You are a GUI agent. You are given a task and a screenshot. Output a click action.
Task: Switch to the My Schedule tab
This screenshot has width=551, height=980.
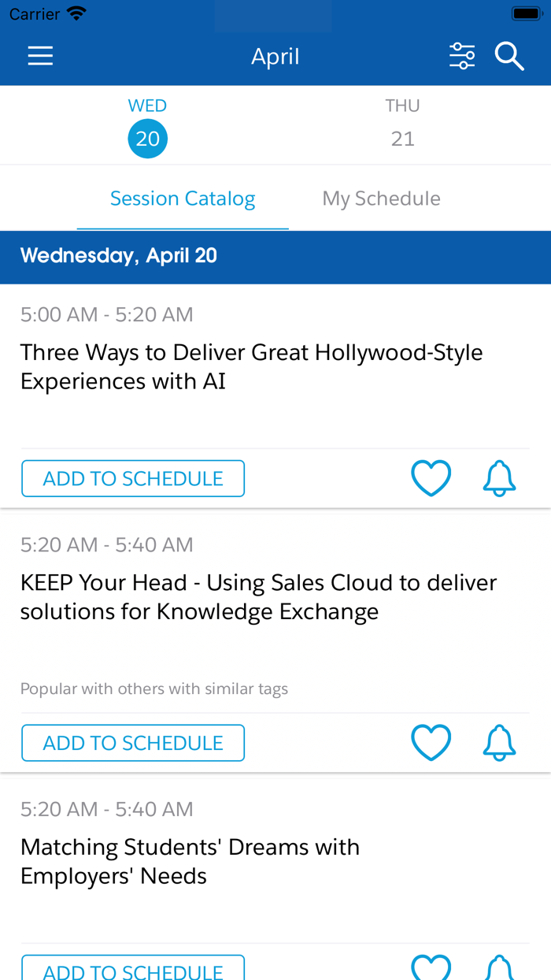[381, 198]
